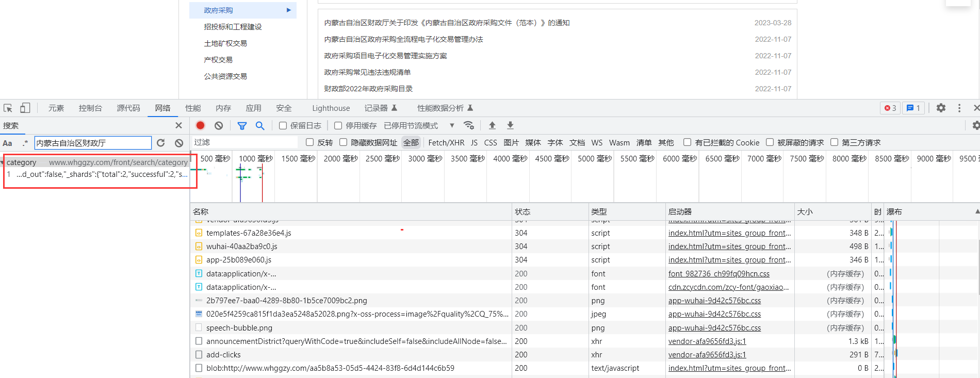Image resolution: width=980 pixels, height=378 pixels.
Task: Filter requests by CSS type
Action: point(491,142)
